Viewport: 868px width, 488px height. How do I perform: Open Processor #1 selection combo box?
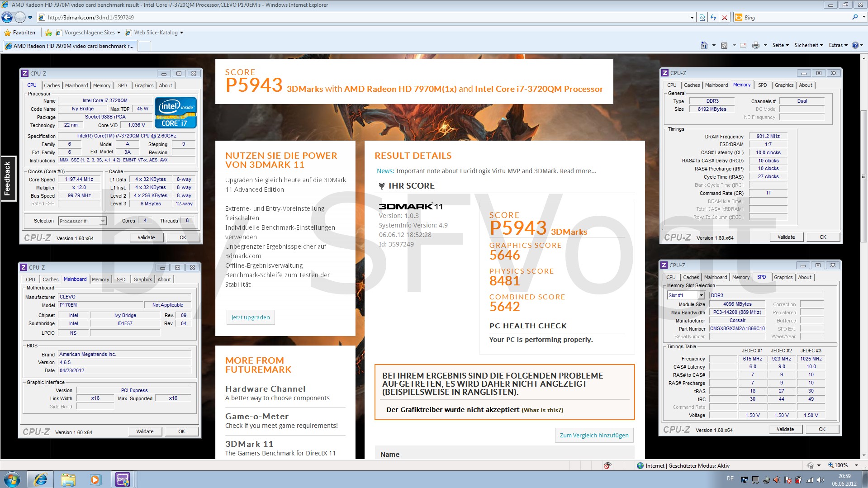82,221
